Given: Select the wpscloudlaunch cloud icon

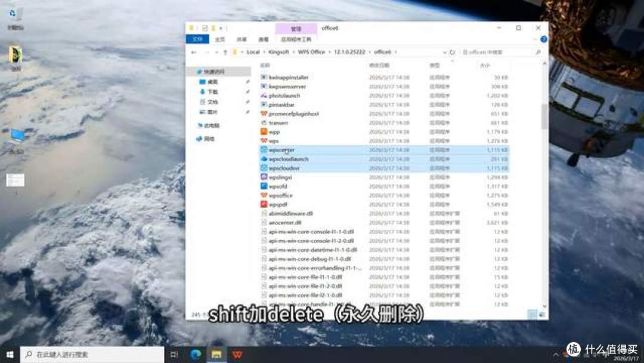Looking at the screenshot, I should click(x=264, y=159).
